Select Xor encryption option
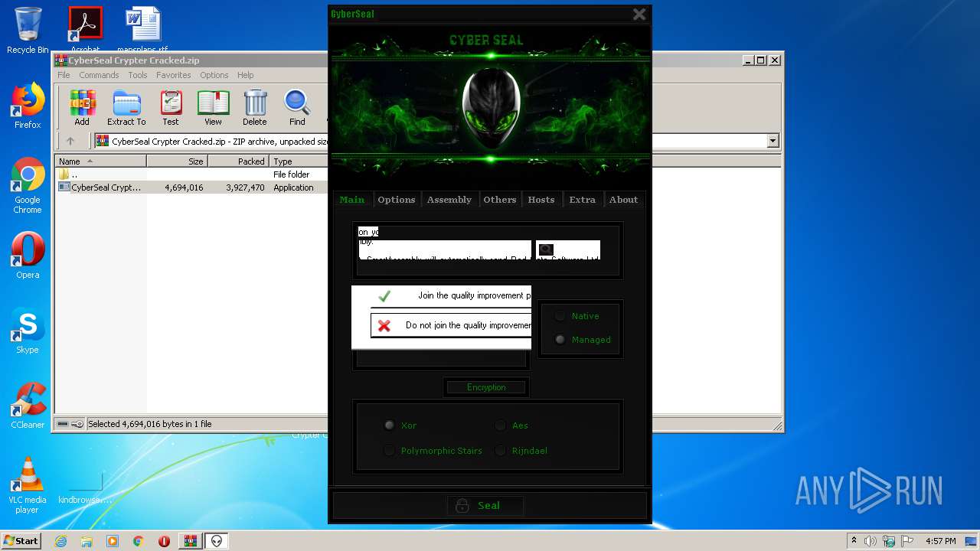 [x=389, y=425]
